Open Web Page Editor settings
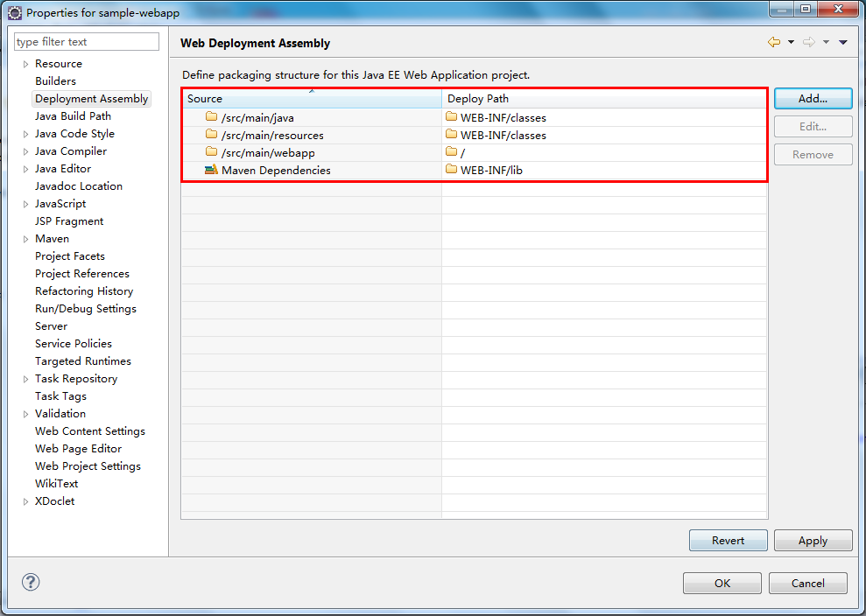 (78, 449)
